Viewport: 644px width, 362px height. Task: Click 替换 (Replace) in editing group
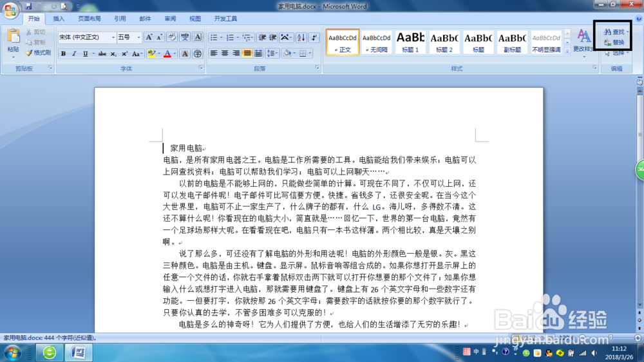click(x=614, y=43)
